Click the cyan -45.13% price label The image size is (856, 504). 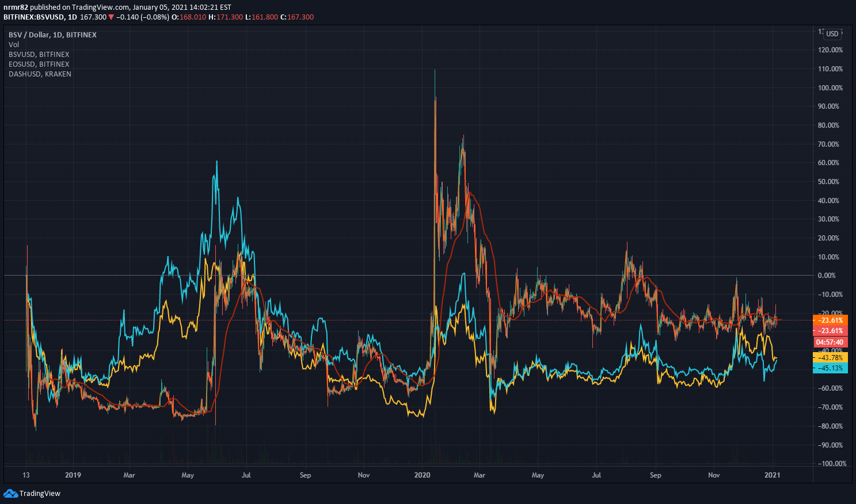point(830,368)
